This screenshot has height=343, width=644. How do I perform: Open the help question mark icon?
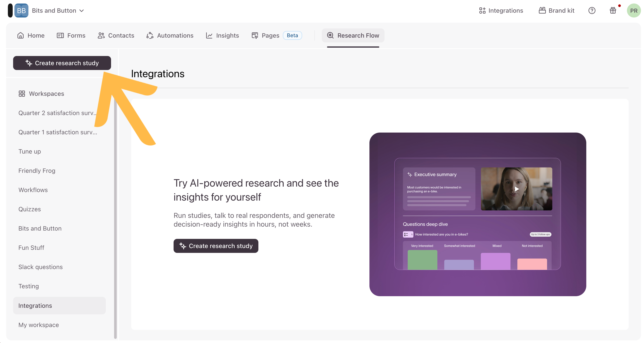(x=592, y=10)
